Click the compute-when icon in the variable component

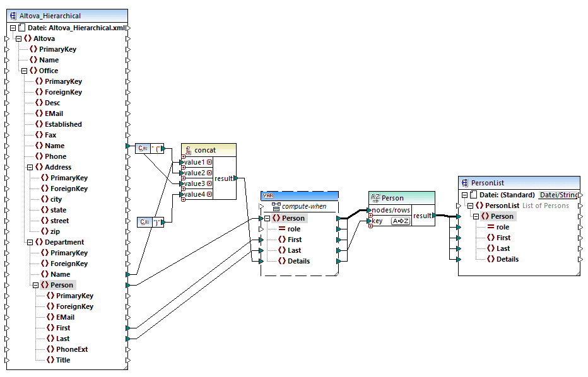click(x=276, y=207)
